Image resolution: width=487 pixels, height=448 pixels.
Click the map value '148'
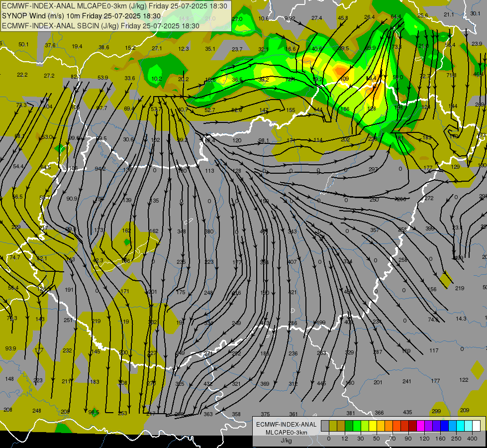[x=9, y=379]
